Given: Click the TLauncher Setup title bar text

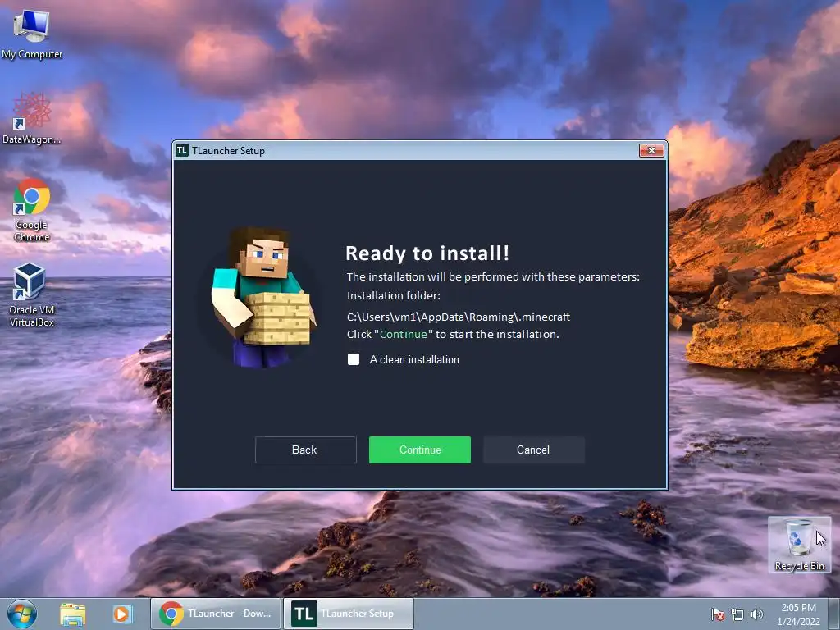Looking at the screenshot, I should (229, 151).
